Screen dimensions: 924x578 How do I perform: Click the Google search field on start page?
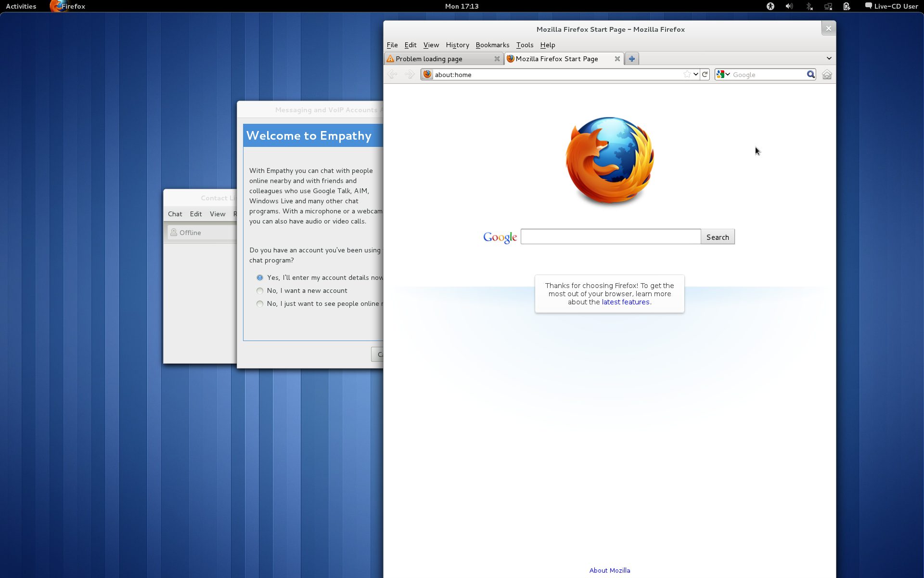(611, 236)
